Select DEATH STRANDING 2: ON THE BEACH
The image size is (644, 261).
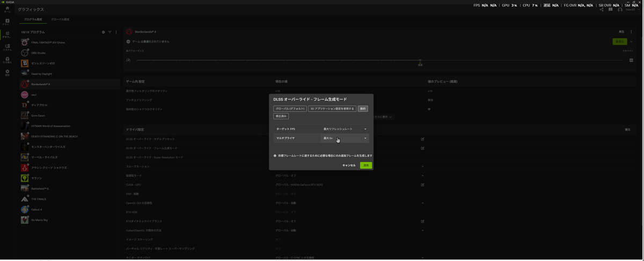click(x=70, y=136)
